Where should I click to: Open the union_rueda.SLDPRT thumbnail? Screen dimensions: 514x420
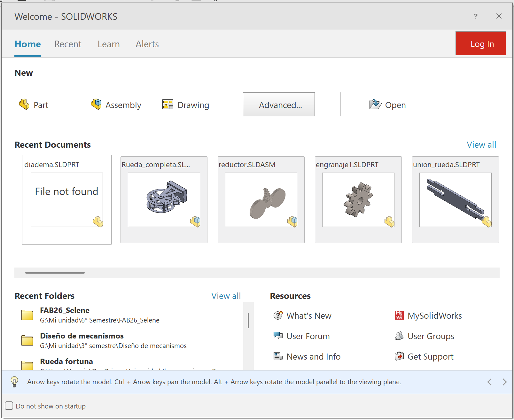click(x=456, y=200)
